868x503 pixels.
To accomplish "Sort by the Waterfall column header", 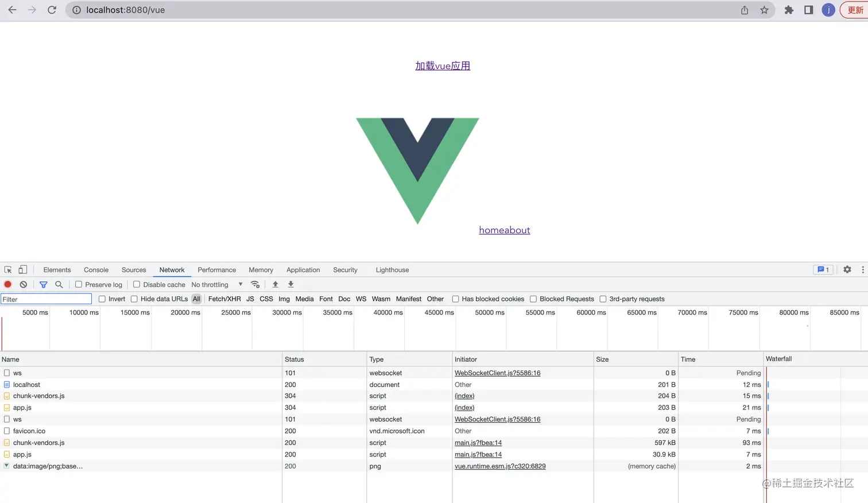I will pos(815,359).
